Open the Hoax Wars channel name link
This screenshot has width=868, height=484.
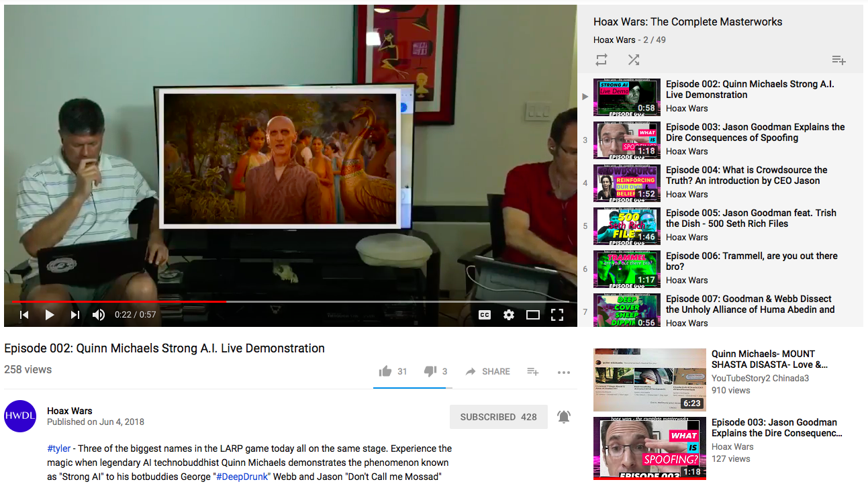point(70,411)
